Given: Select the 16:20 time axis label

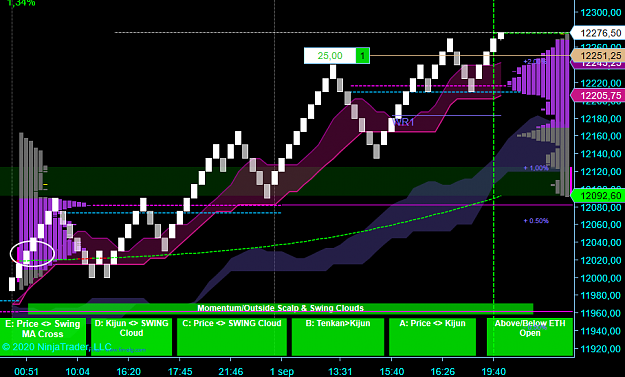Looking at the screenshot, I should [x=128, y=372].
